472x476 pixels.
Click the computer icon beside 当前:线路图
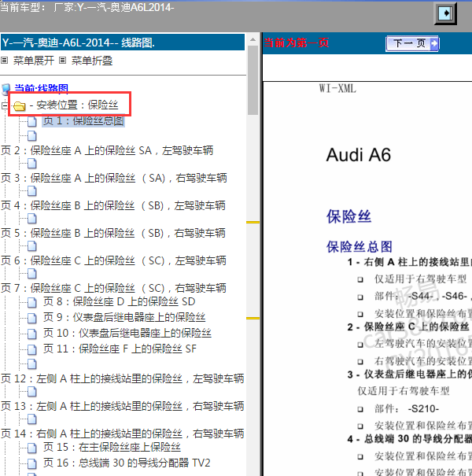(x=6, y=89)
